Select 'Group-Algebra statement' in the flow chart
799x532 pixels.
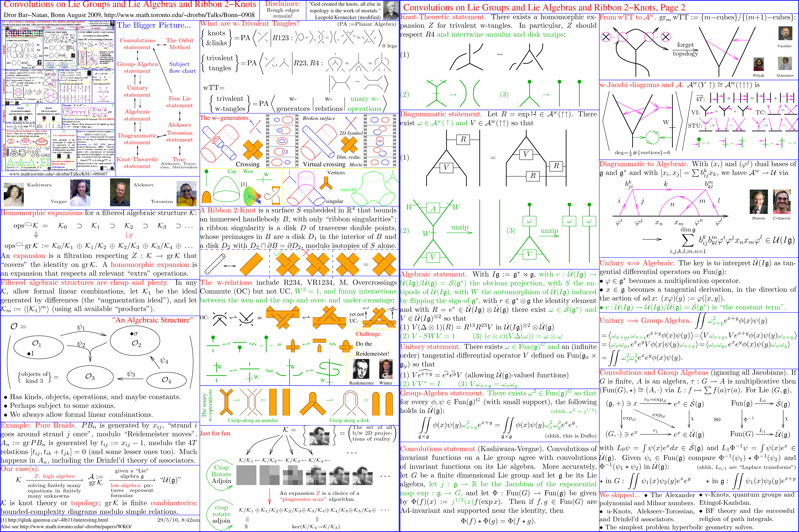click(x=137, y=68)
